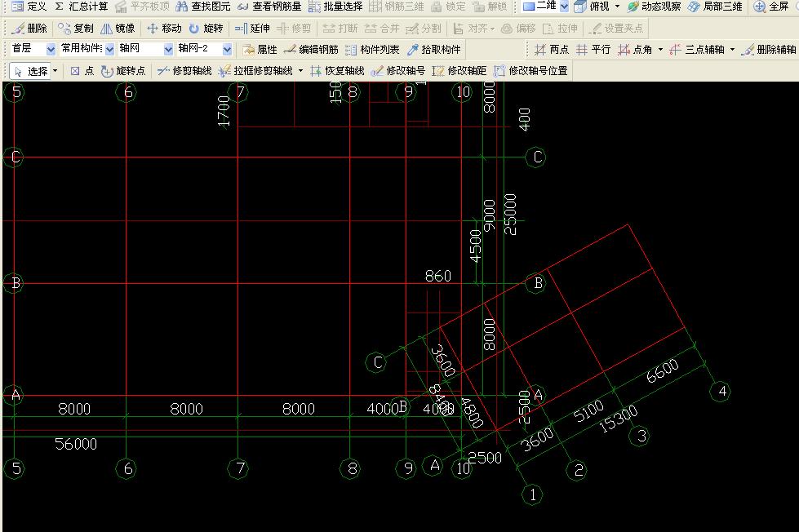Choose 旋转点 rotate point mode
The width and height of the screenshot is (799, 532).
[123, 71]
